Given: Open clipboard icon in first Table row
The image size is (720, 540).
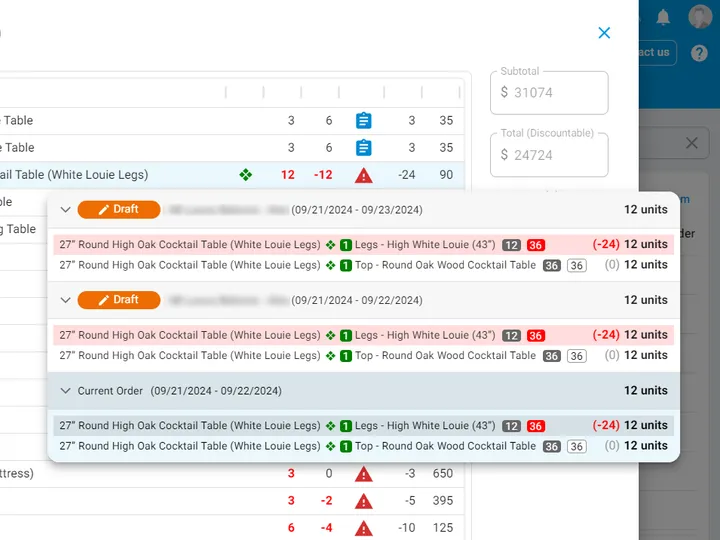Looking at the screenshot, I should click(x=364, y=121).
